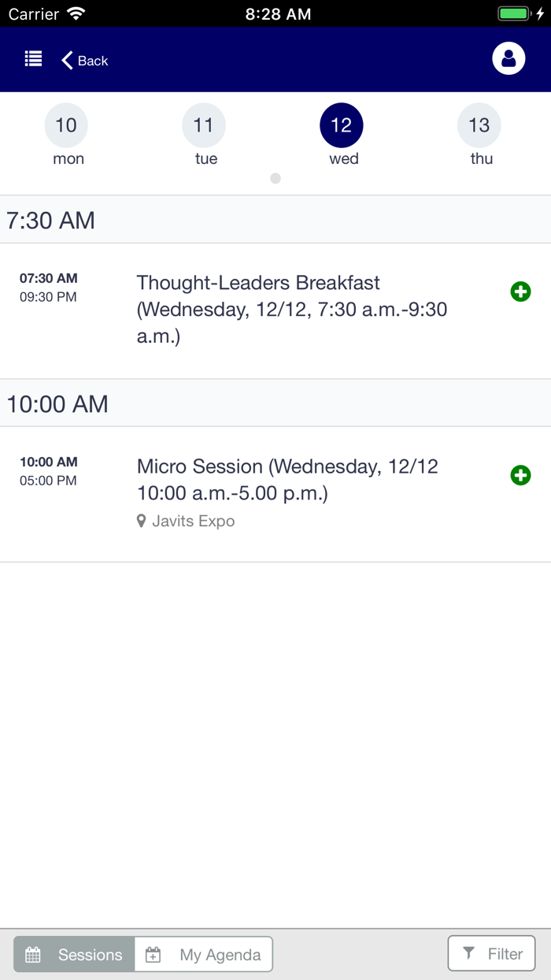Add Micro Session with the green plus
This screenshot has height=980, width=551.
point(520,475)
